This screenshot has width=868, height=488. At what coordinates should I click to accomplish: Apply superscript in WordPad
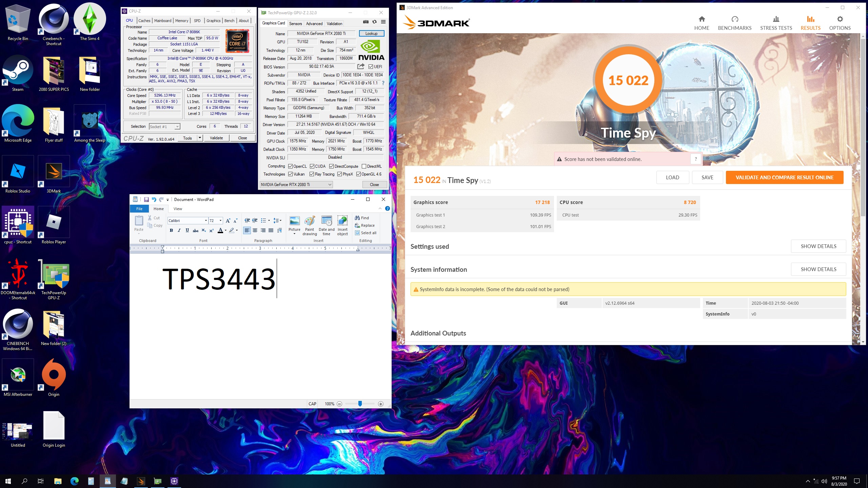(212, 230)
